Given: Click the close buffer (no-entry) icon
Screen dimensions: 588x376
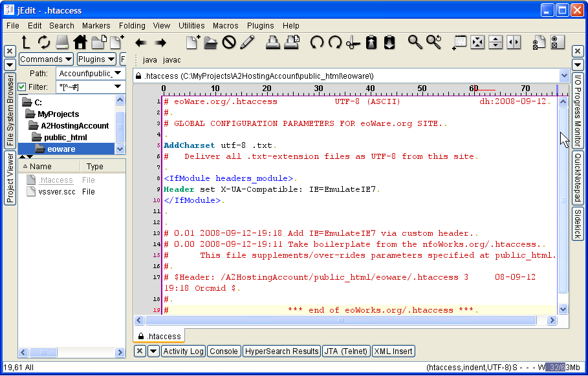Looking at the screenshot, I should [x=229, y=43].
